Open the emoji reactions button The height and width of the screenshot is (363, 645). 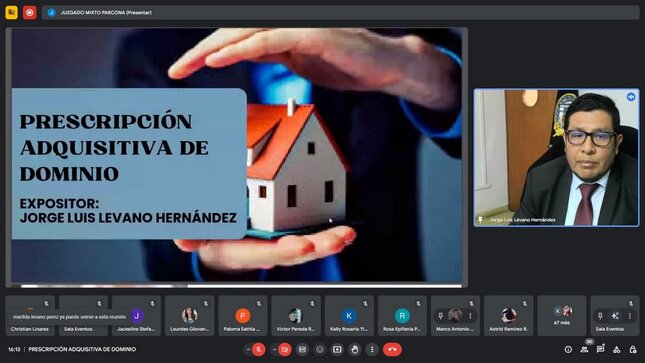(320, 349)
